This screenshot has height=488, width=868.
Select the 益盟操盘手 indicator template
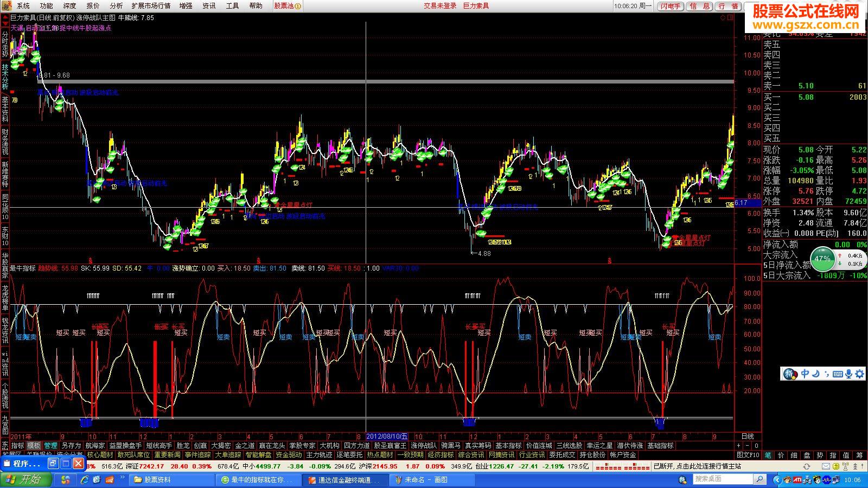pyautogui.click(x=125, y=446)
